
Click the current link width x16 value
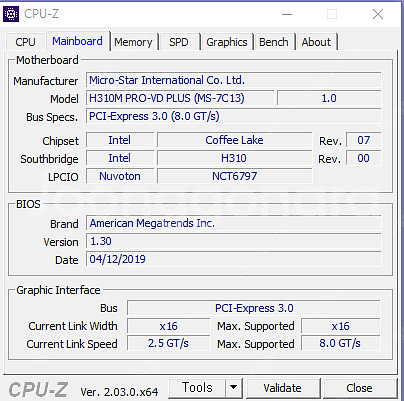[x=169, y=326]
